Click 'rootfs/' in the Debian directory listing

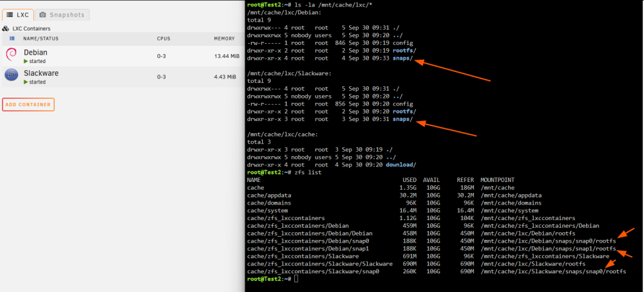[404, 50]
